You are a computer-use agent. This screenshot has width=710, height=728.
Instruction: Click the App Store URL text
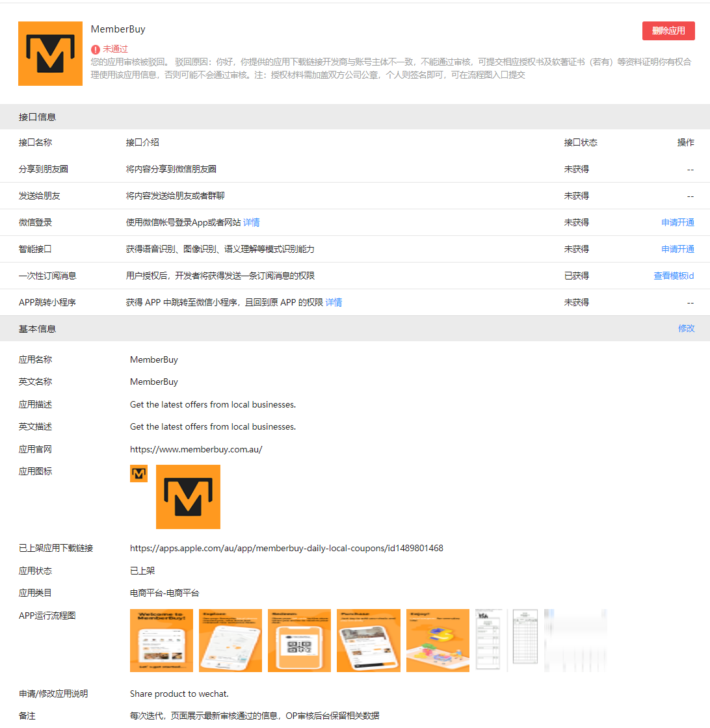(287, 549)
